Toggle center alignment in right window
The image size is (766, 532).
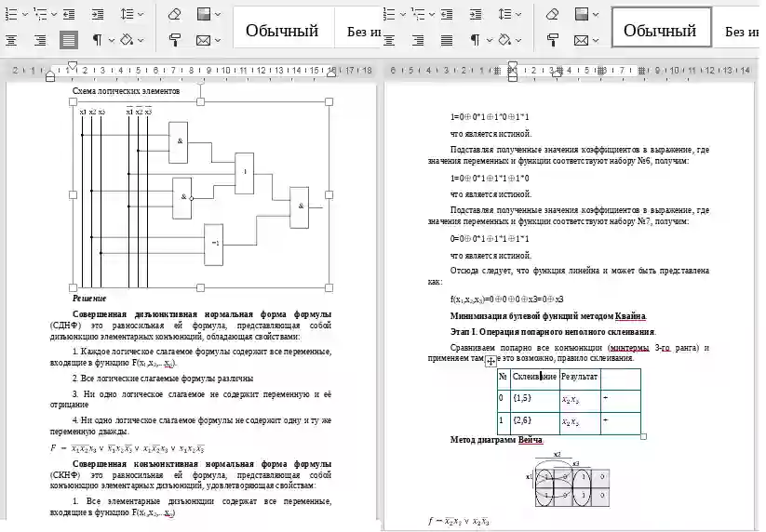coord(389,40)
